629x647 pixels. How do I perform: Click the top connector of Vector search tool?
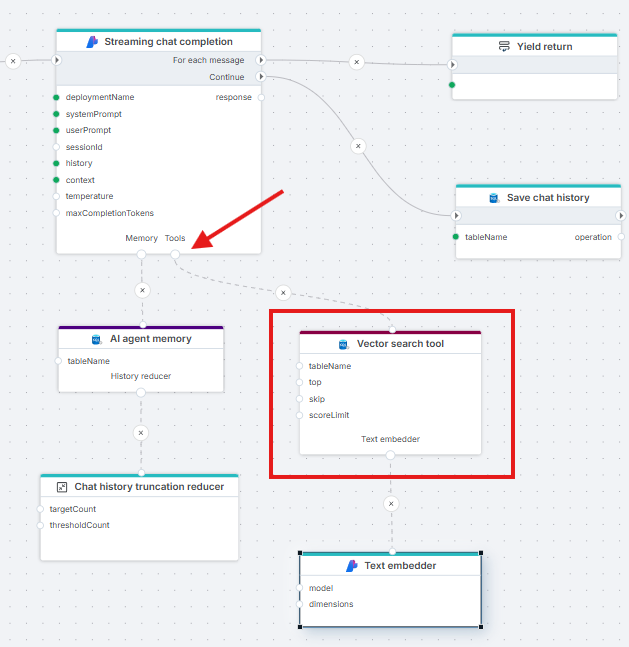[x=392, y=330]
